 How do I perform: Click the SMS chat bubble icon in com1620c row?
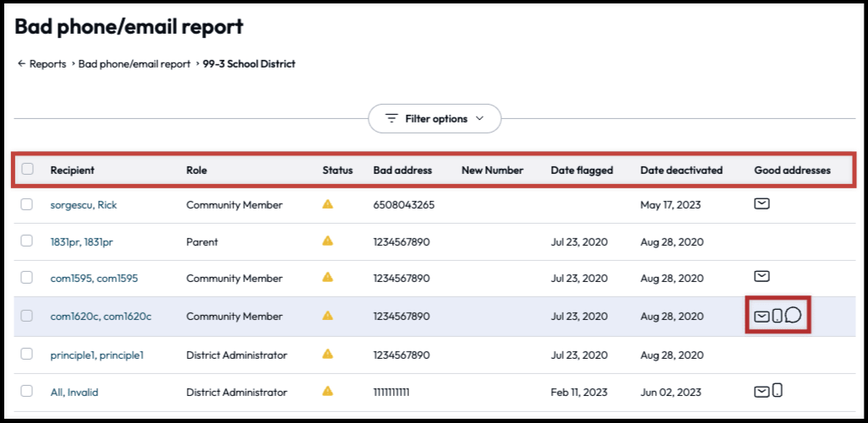[x=793, y=315]
